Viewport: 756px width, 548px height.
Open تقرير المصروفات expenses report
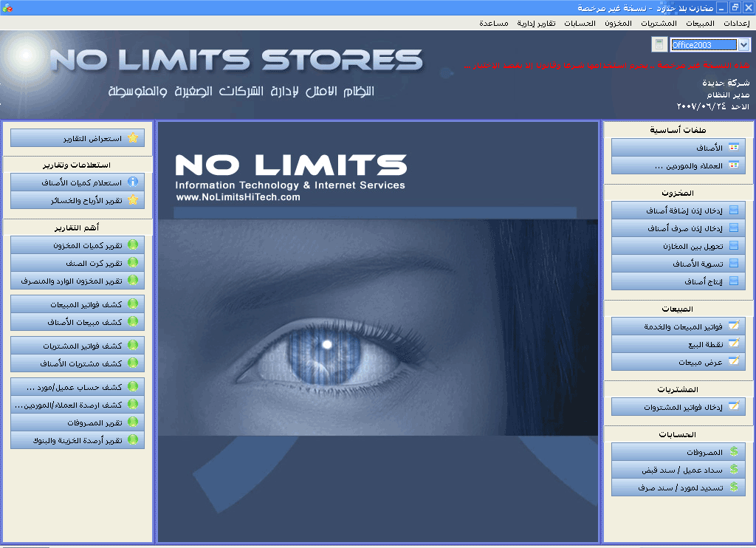pyautogui.click(x=78, y=422)
